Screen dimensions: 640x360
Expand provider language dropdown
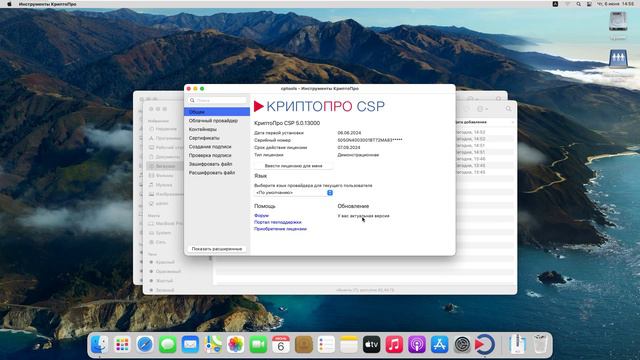pyautogui.click(x=294, y=193)
